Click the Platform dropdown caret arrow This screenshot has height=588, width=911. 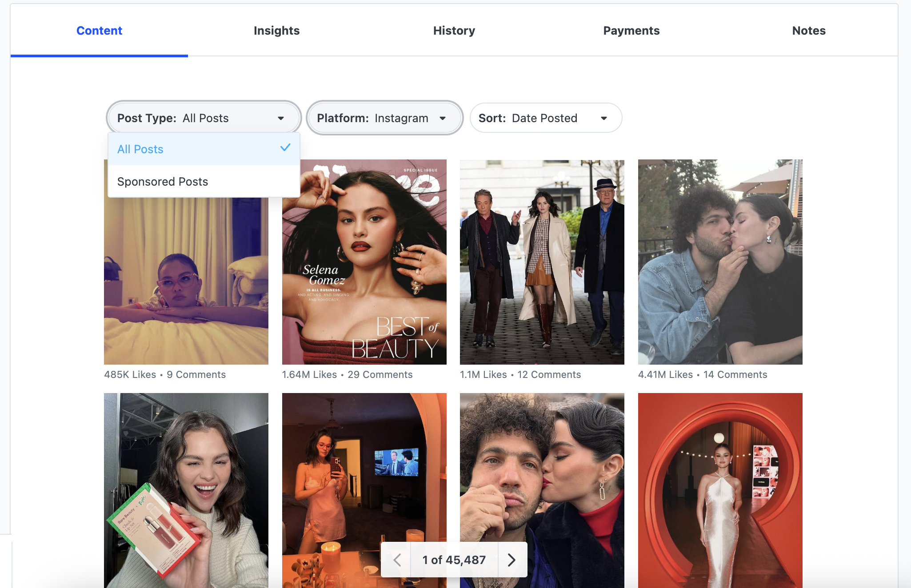443,118
